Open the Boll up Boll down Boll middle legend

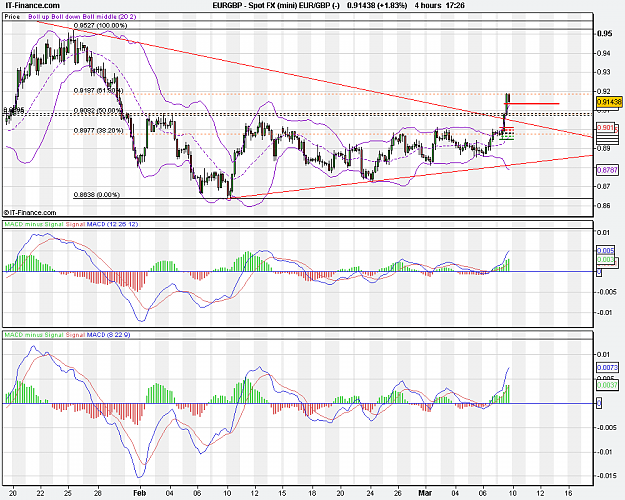pyautogui.click(x=82, y=17)
